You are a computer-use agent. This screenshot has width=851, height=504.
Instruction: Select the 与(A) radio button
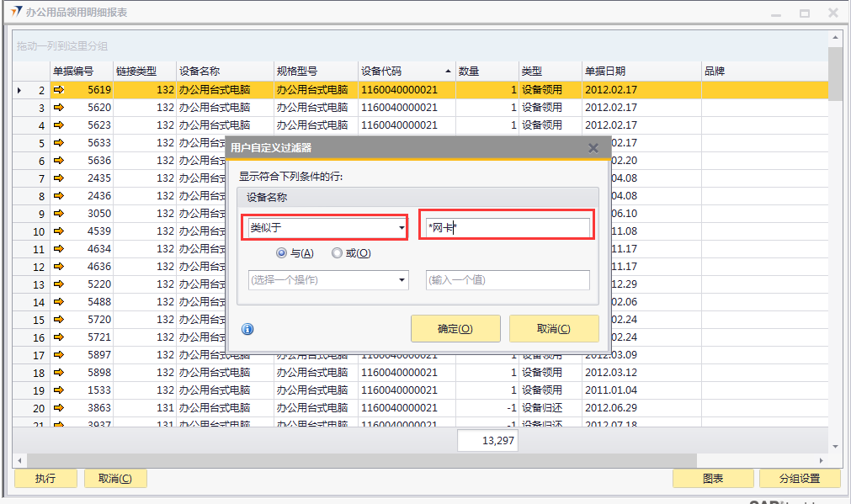pos(282,252)
